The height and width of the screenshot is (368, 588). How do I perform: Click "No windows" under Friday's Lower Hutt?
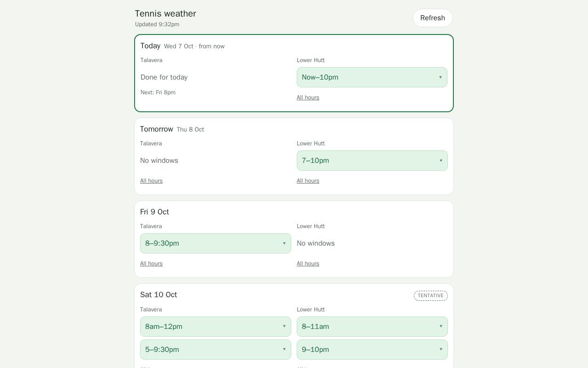tap(316, 243)
